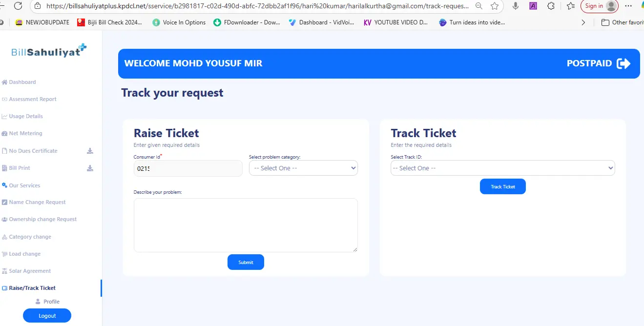Download the No Dues Certificate via its icon

(90, 151)
